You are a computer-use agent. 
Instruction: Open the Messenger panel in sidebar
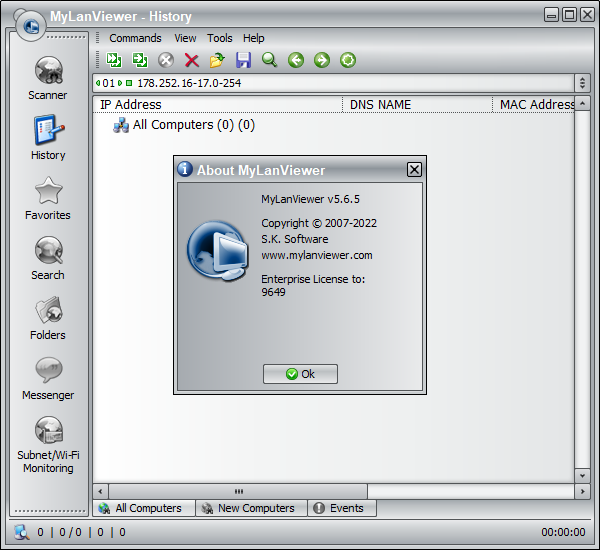click(x=48, y=378)
